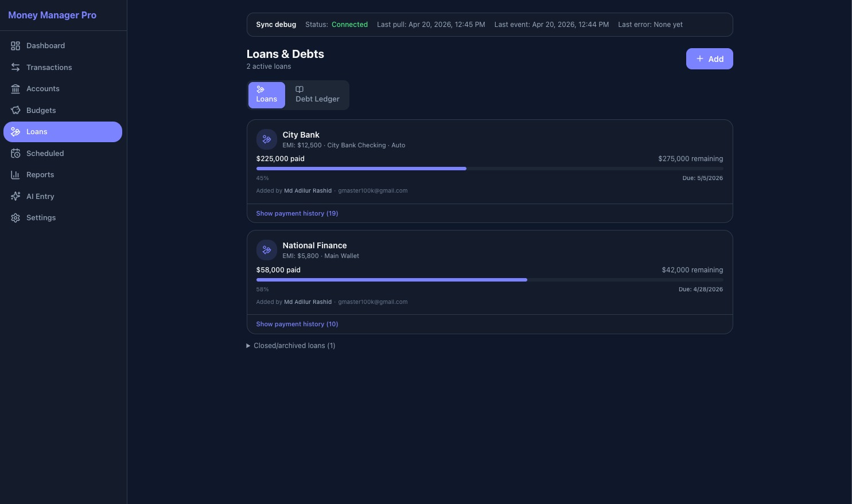Click the Budgets icon in the sidebar

pyautogui.click(x=15, y=110)
